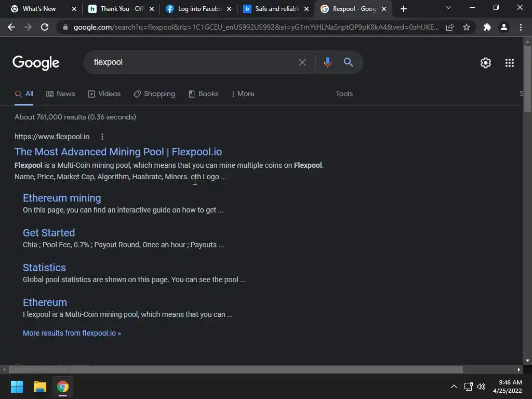Open Chrome's three-dot menu

click(521, 27)
